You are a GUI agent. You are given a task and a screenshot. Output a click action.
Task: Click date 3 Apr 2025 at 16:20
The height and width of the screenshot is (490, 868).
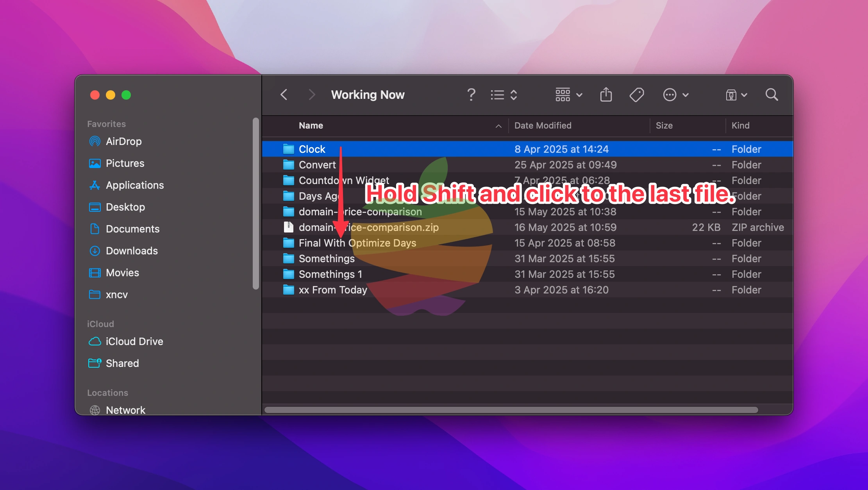pyautogui.click(x=561, y=290)
